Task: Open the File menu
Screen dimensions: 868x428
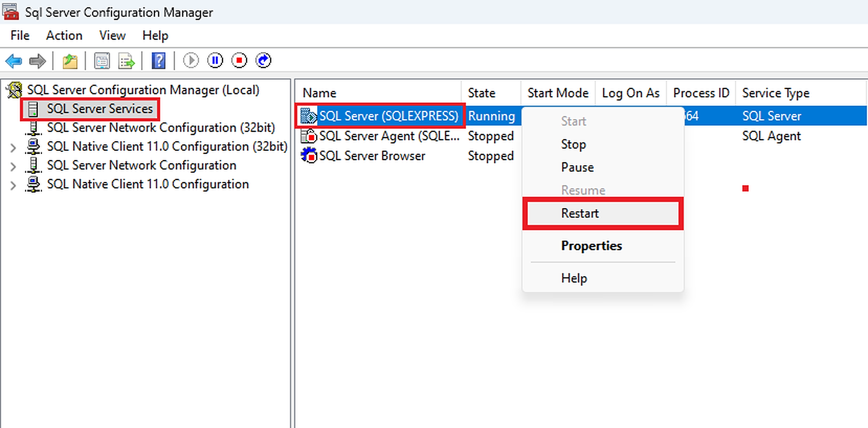Action: pyautogui.click(x=20, y=36)
